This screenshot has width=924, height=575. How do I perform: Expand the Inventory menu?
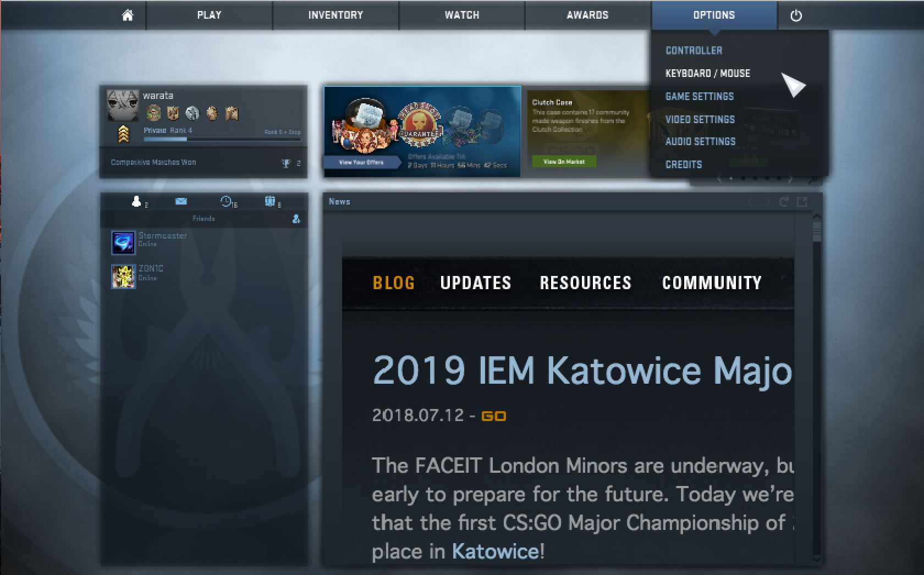click(335, 15)
